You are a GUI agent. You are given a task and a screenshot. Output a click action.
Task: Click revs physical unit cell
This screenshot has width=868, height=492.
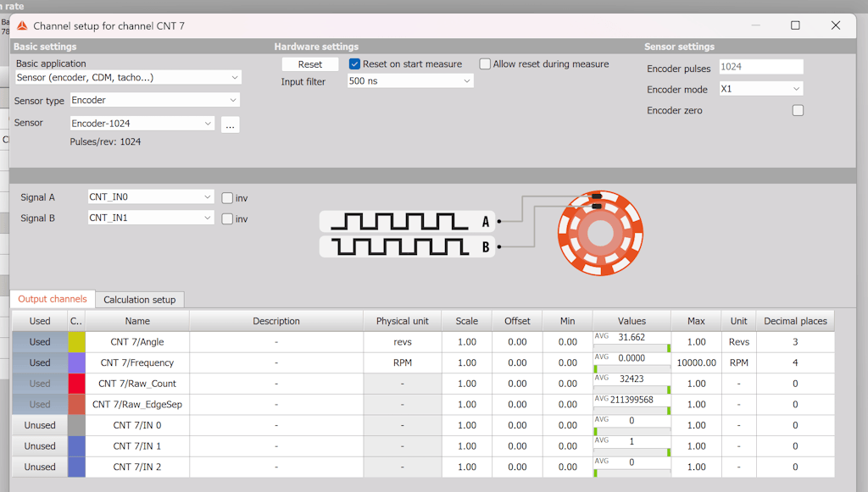click(403, 341)
